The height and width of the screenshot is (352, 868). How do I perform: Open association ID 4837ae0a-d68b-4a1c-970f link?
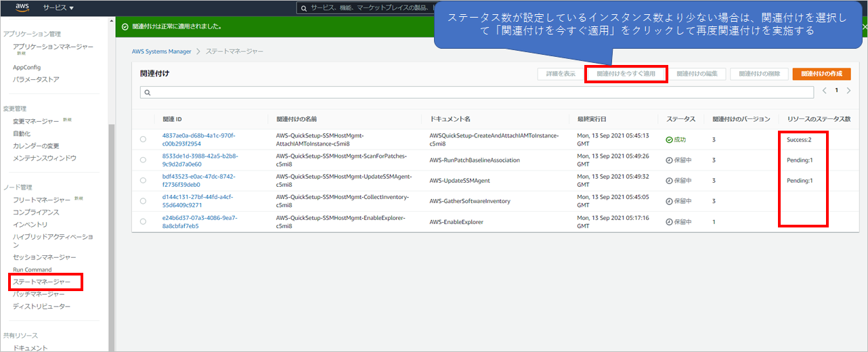[198, 139]
